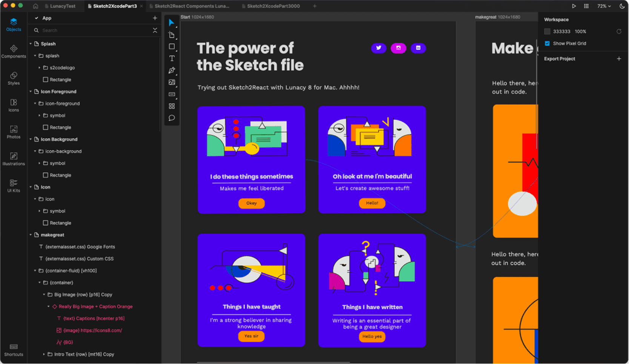The height and width of the screenshot is (364, 629).
Task: Select the Text tool
Action: coord(172,58)
